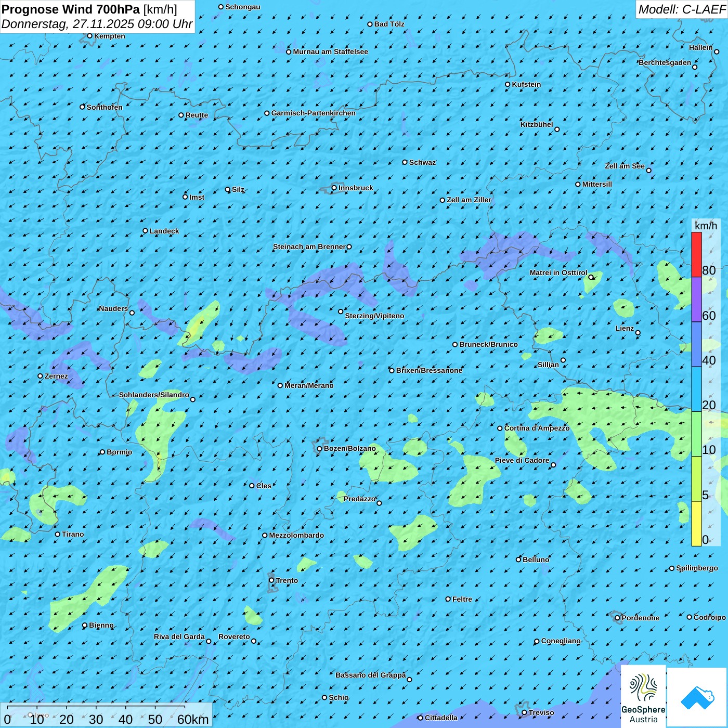This screenshot has height=728, width=728.
Task: Click the Lienz location dot
Action: pos(638,333)
